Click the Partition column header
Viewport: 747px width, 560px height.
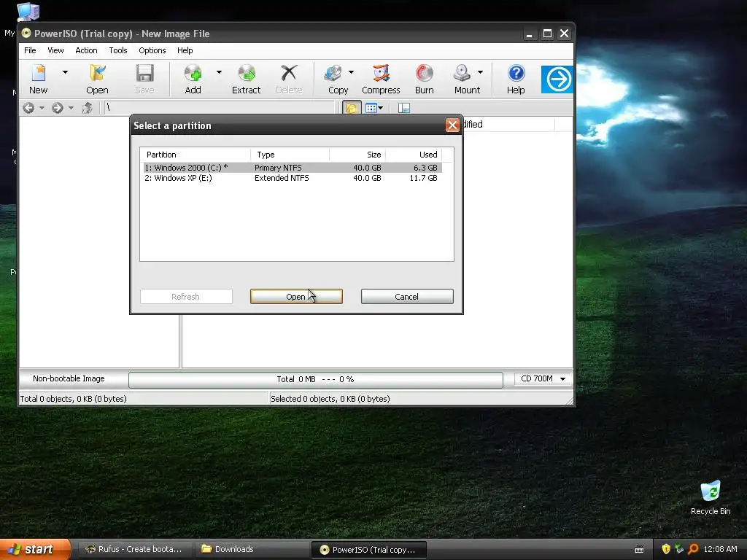(x=196, y=155)
